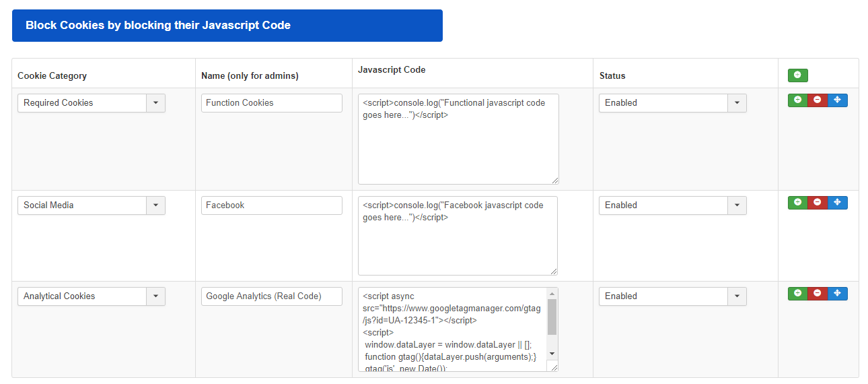Click the Name (only for admins) header
868x384 pixels.
250,76
